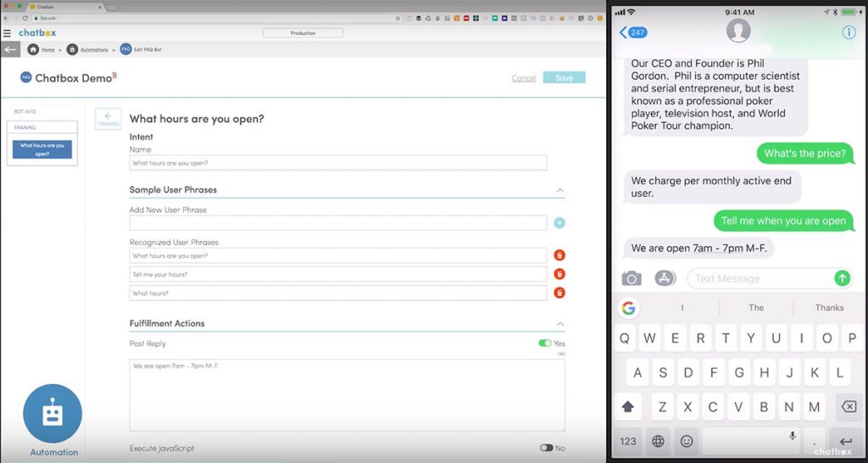
Task: Add new user phrase with plus icon
Action: click(559, 223)
